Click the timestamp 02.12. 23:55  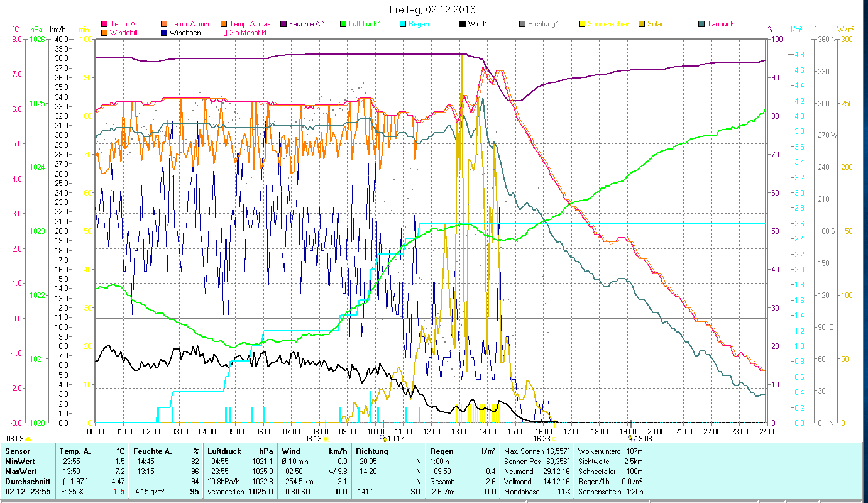[x=28, y=491]
